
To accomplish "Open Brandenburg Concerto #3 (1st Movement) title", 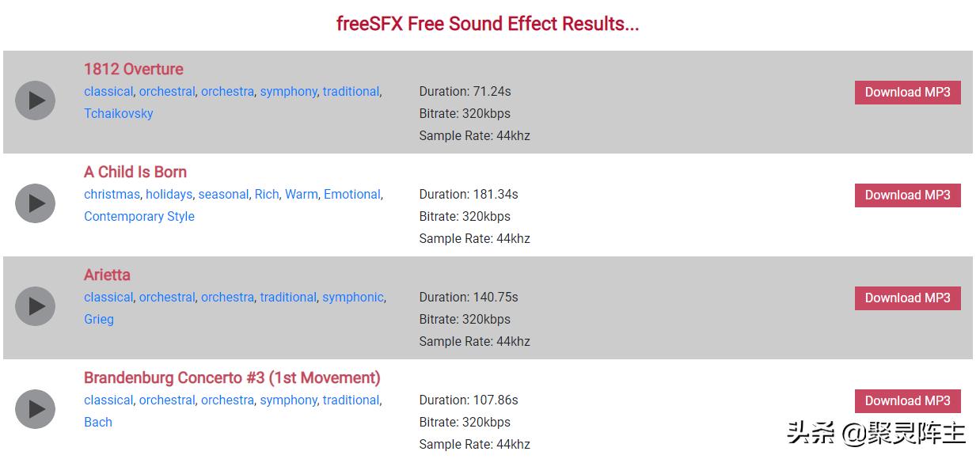I will click(x=232, y=377).
